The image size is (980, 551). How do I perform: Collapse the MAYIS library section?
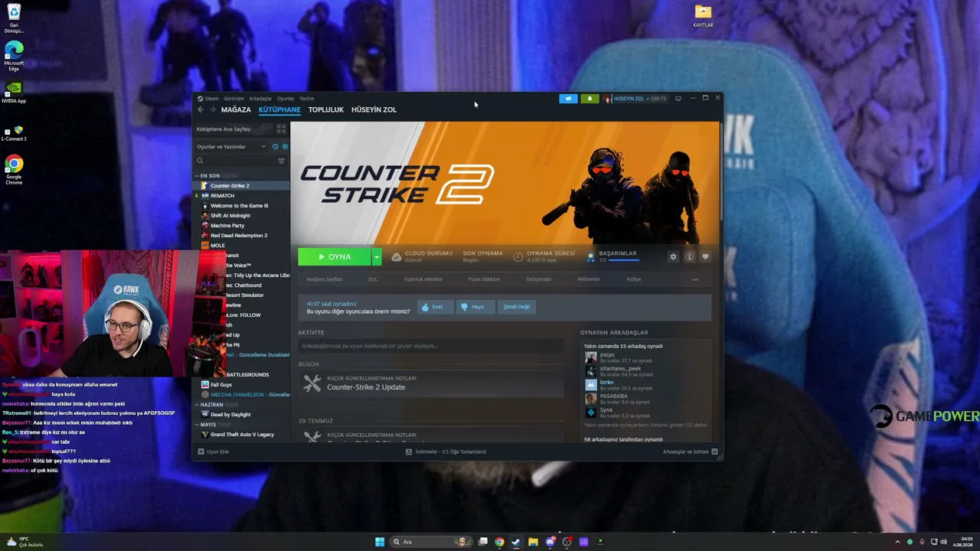196,425
